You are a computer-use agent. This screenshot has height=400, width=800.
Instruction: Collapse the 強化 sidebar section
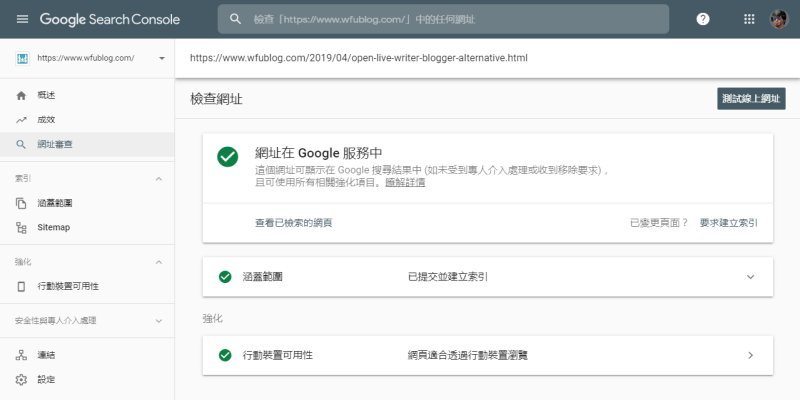pos(159,262)
